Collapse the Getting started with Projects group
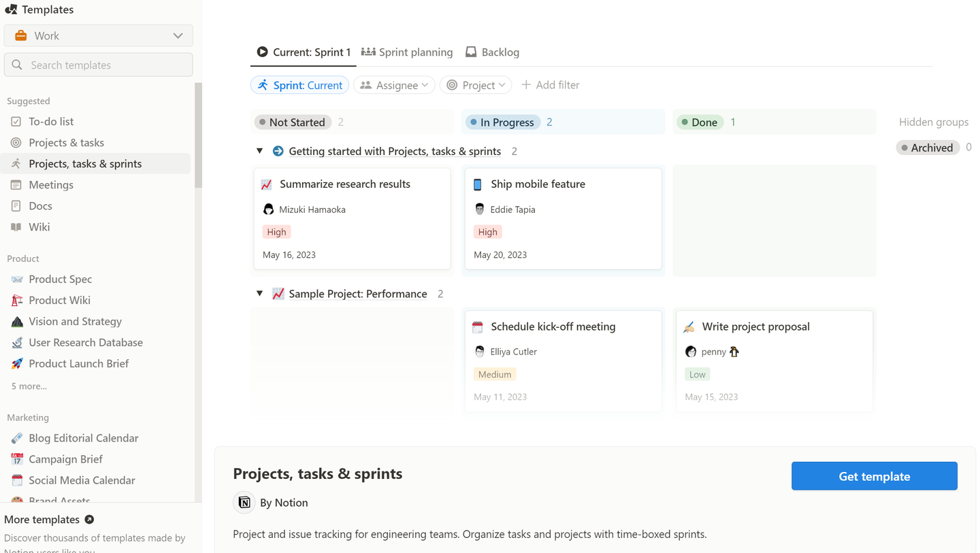Image resolution: width=980 pixels, height=553 pixels. point(259,151)
